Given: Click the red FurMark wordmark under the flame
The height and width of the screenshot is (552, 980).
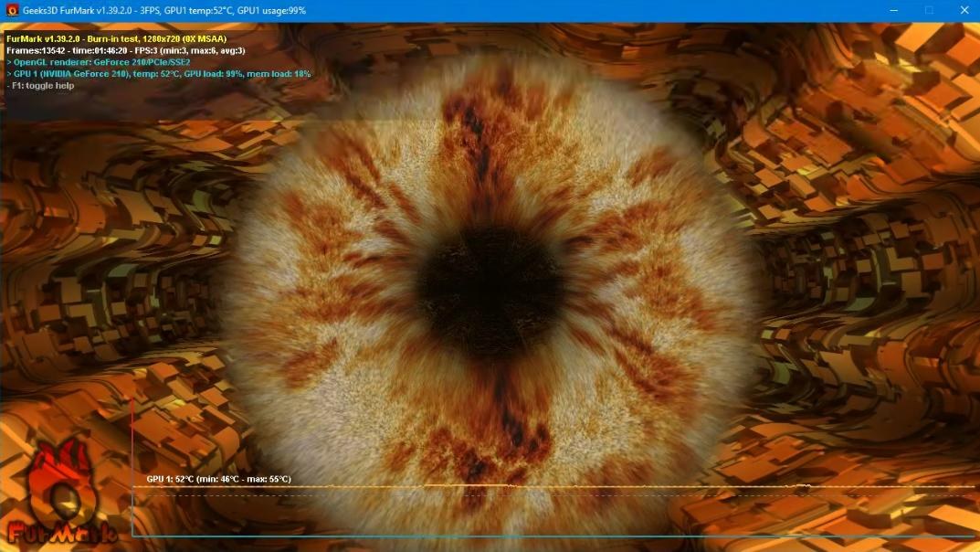Looking at the screenshot, I should (60, 532).
